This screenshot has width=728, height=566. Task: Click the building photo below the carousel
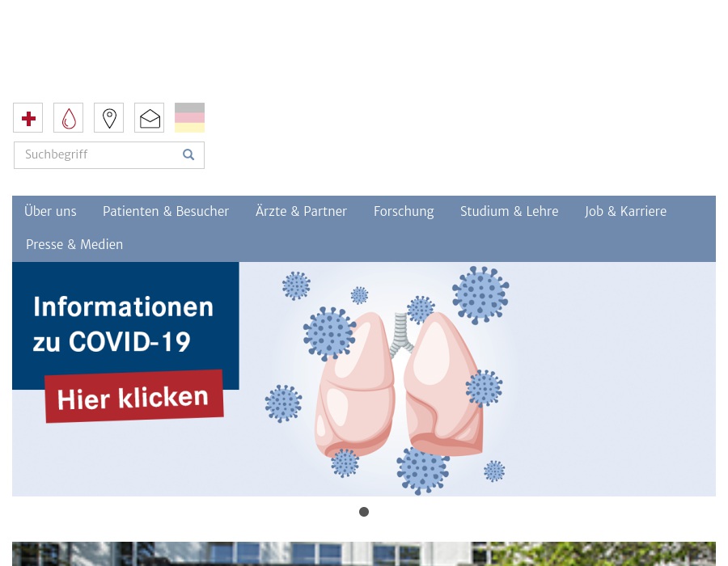364,554
